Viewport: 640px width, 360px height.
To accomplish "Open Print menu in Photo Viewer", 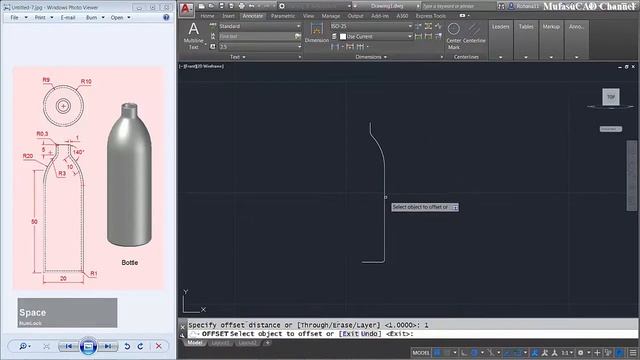I will [x=43, y=18].
